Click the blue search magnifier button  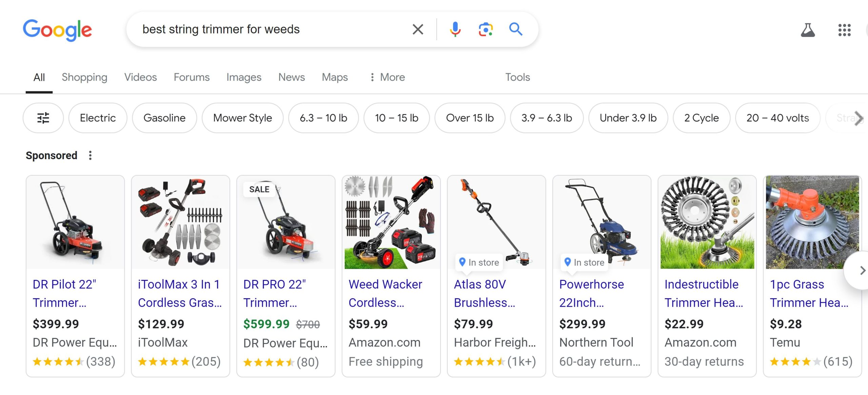coord(515,30)
